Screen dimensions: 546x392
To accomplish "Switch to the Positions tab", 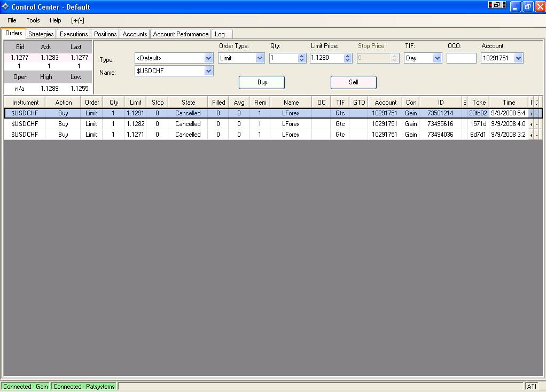I will tap(105, 34).
